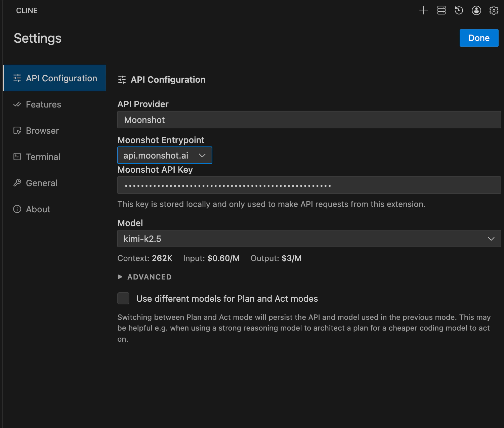The image size is (504, 428).
Task: Enable different models for Plan and Act checkbox
Action: 123,298
